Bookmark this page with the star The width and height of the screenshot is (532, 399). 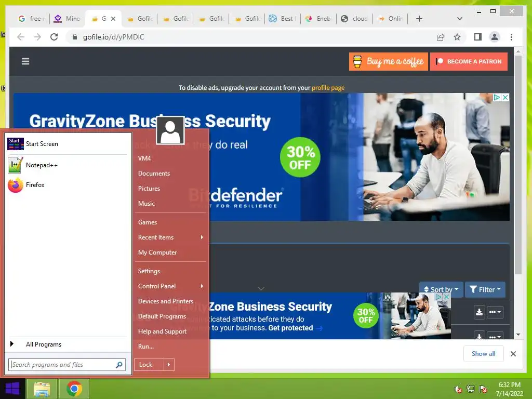[x=457, y=37]
